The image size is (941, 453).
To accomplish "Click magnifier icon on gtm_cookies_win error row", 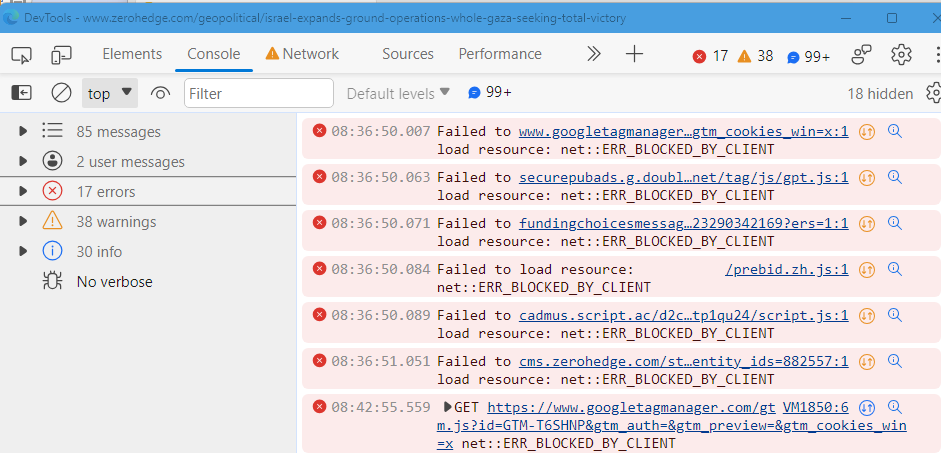I will pyautogui.click(x=895, y=131).
